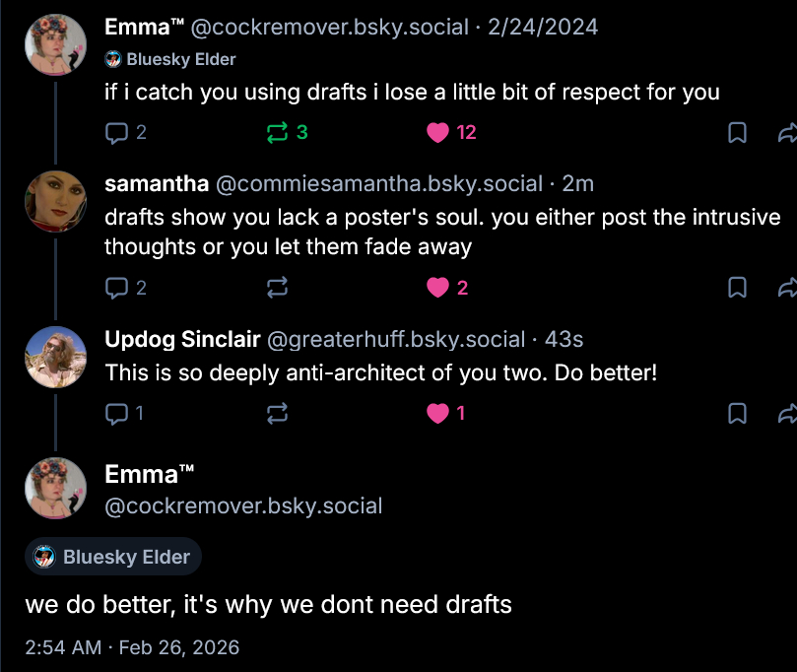Open Updog Sinclair's avatar picture
The height and width of the screenshot is (672, 797).
pyautogui.click(x=55, y=357)
